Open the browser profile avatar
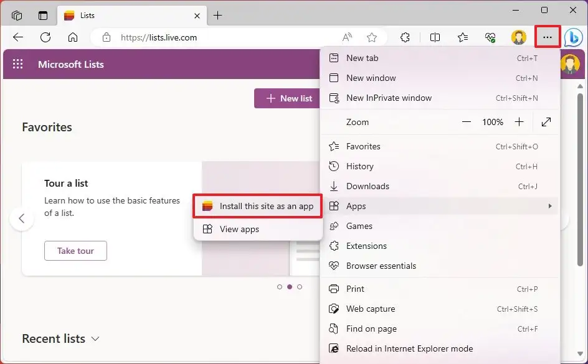This screenshot has width=588, height=364. click(519, 37)
